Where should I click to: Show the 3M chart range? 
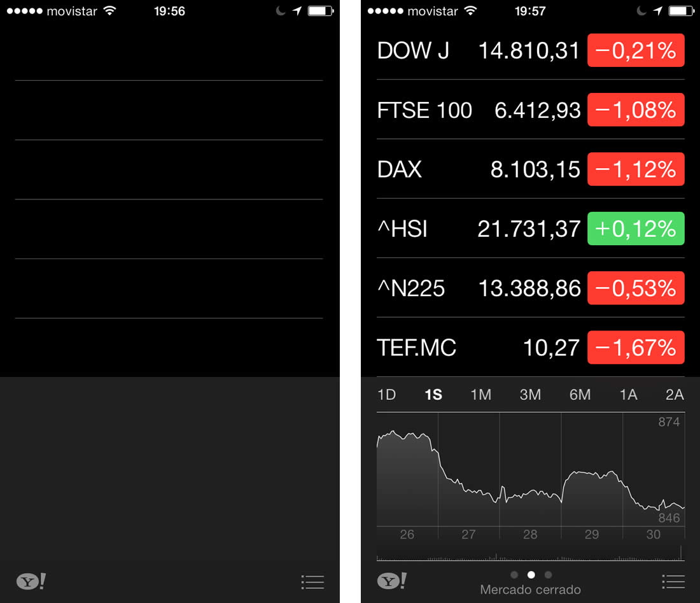pos(530,395)
